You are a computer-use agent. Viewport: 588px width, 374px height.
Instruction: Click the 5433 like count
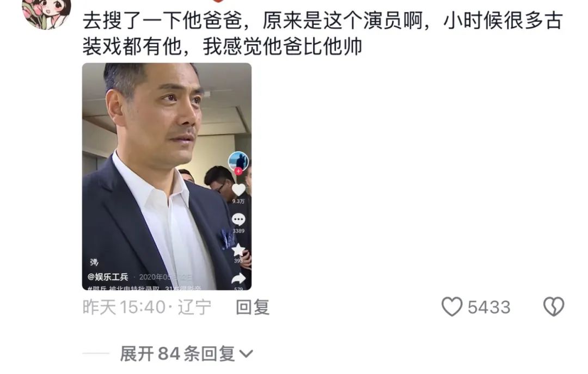489,307
